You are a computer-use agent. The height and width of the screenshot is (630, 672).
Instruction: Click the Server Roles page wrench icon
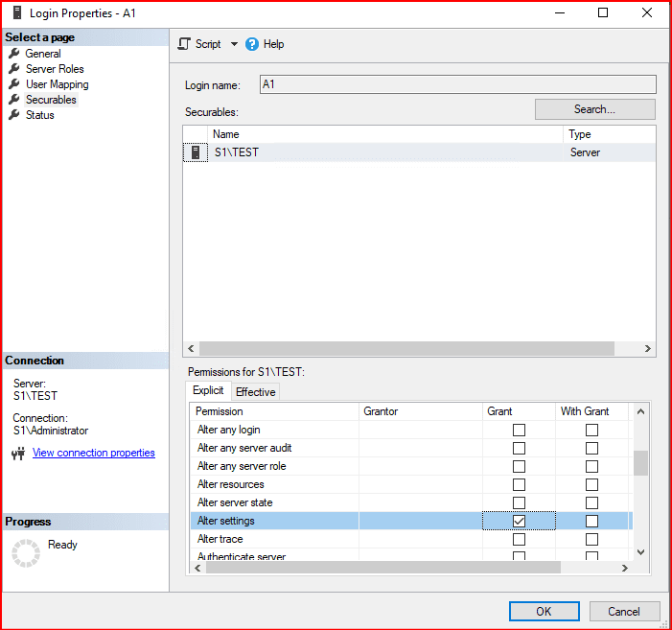click(x=14, y=69)
